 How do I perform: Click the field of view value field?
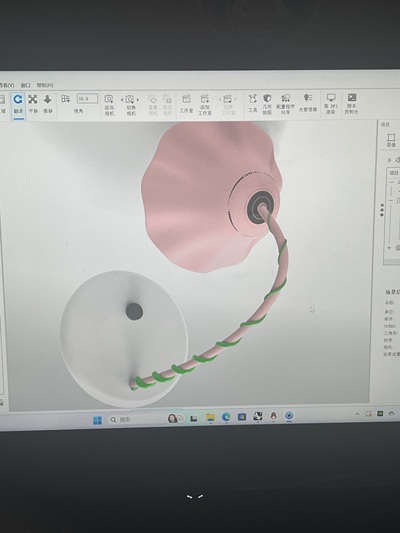87,99
